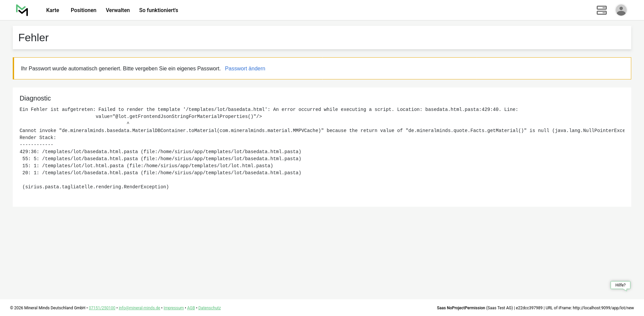Open the server/storage stack icon
Viewport: 644px width, 316px height.
coord(601,10)
